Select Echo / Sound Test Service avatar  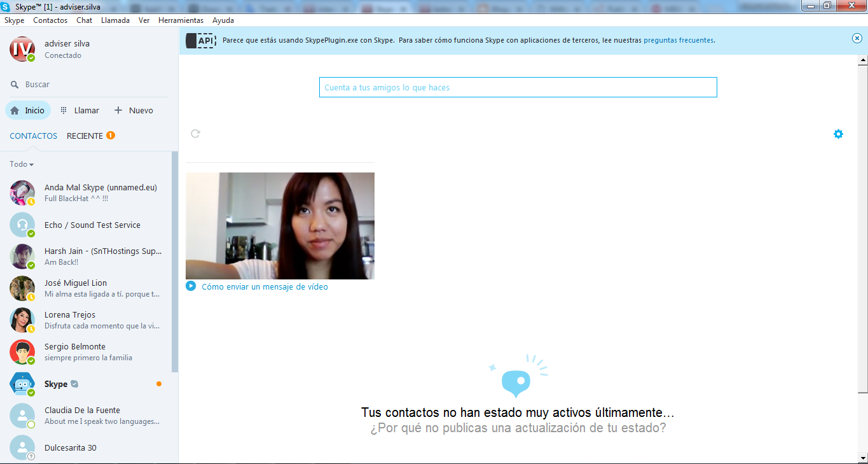22,225
